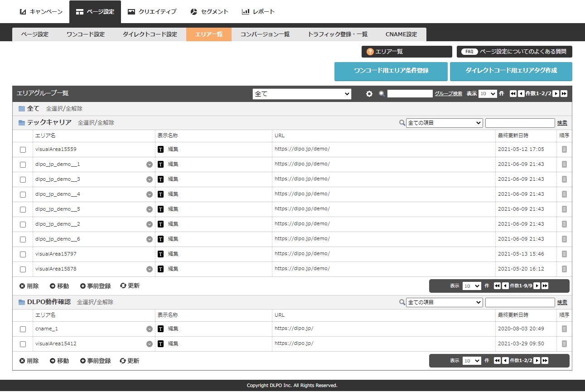The height and width of the screenshot is (392, 585).
Task: Check the dlpo_jp_demo__3 row checkbox
Action: [x=23, y=179]
